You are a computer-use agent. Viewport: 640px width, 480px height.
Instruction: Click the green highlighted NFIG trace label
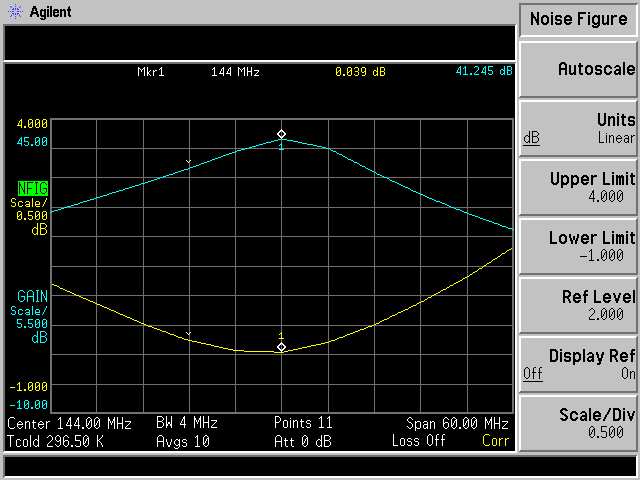pyautogui.click(x=33, y=189)
